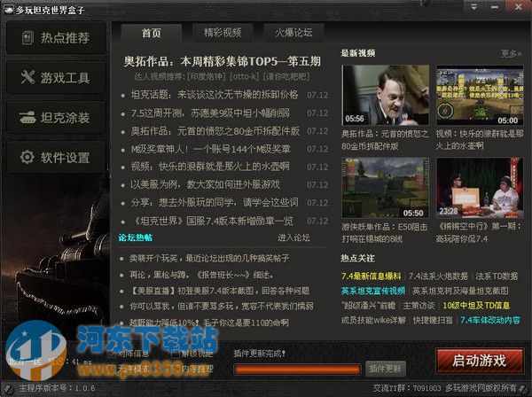Open forum post 再论,黑枪与蹲。《报告班长~~》细述。
Screen dimensions: 532x397
coord(201,275)
